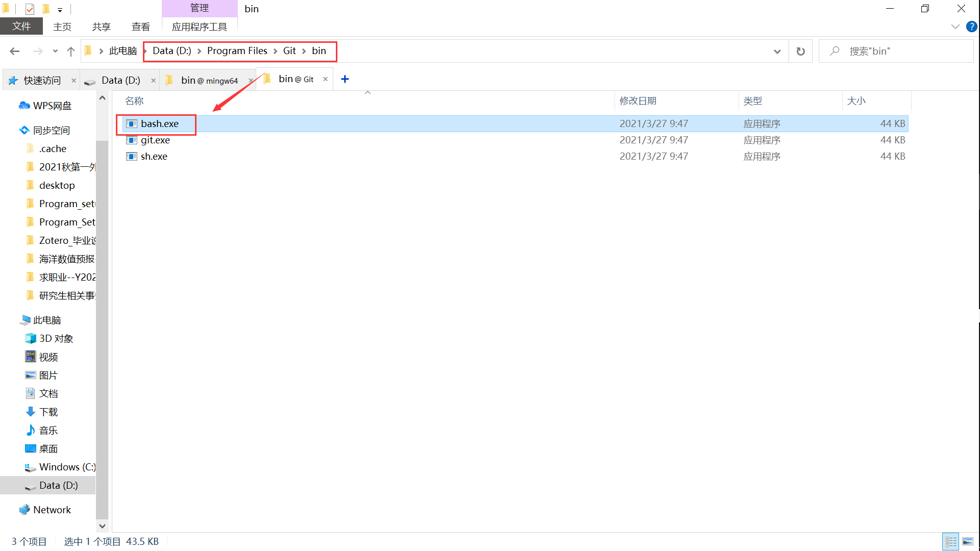Image resolution: width=980 pixels, height=551 pixels.
Task: Click the up-one-level arrow icon
Action: 71,51
